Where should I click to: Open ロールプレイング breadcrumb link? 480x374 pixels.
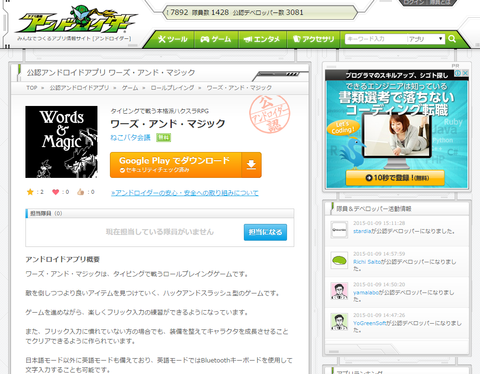click(x=172, y=88)
